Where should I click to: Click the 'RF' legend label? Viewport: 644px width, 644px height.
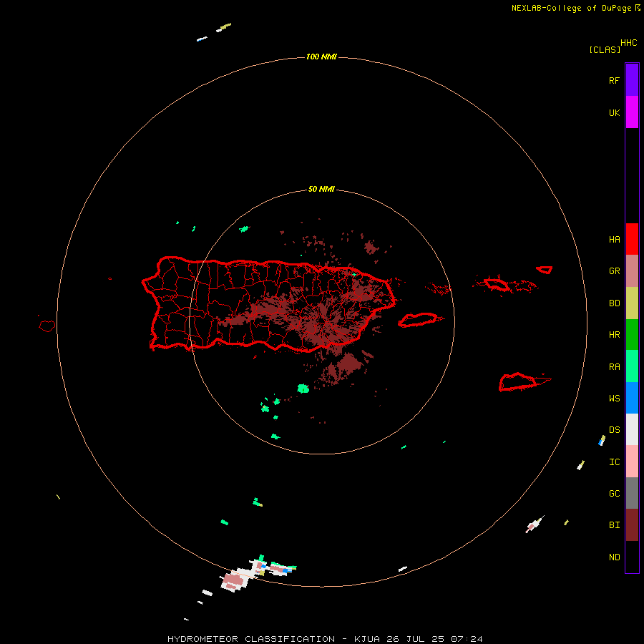614,80
